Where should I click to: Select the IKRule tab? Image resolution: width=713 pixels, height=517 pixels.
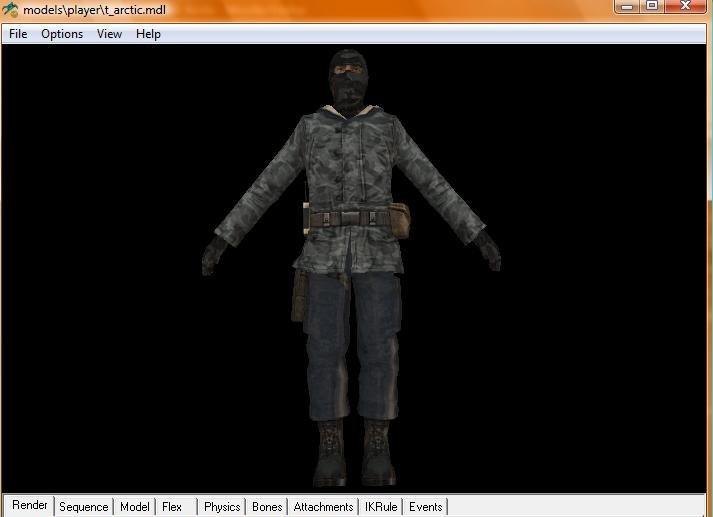[381, 507]
